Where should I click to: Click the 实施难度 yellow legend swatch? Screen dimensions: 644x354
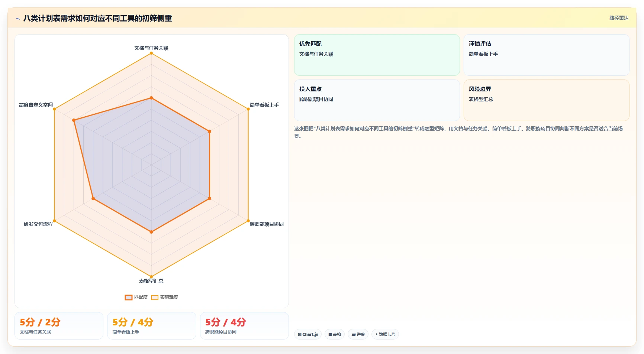(155, 297)
